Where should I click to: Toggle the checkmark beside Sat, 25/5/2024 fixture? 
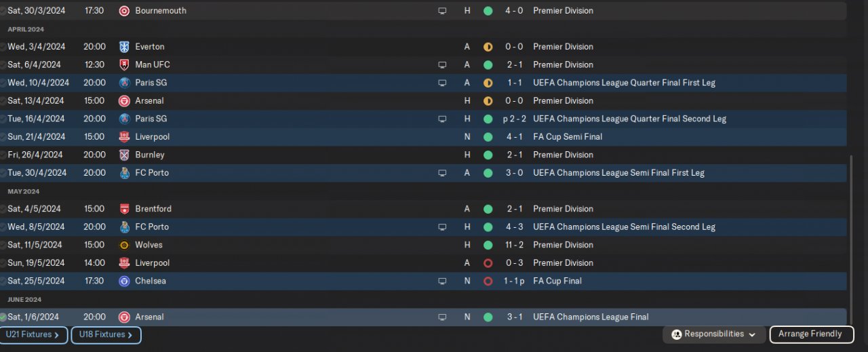tap(3, 281)
